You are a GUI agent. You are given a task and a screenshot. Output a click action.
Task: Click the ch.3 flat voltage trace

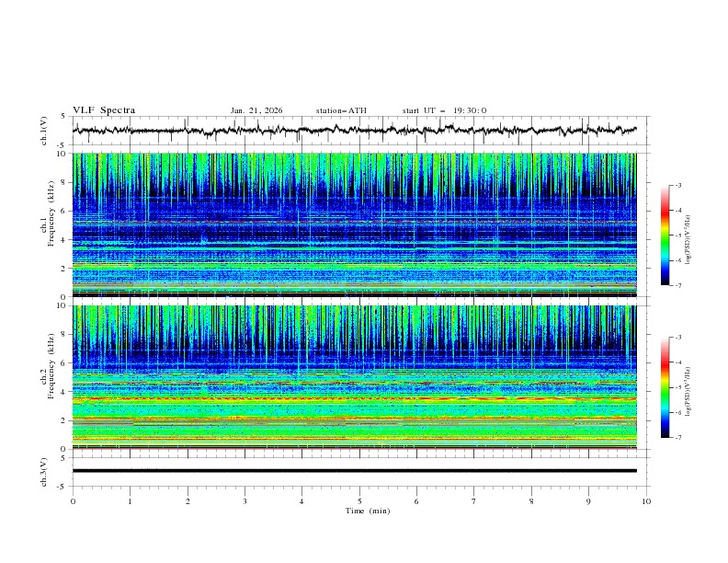click(355, 471)
